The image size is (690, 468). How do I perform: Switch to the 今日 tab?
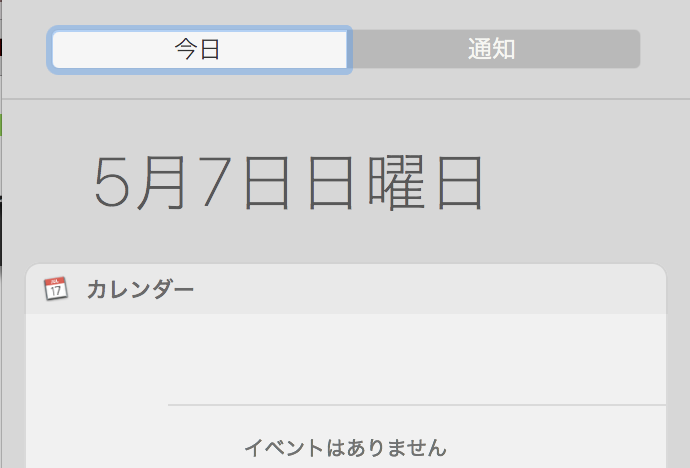[199, 49]
